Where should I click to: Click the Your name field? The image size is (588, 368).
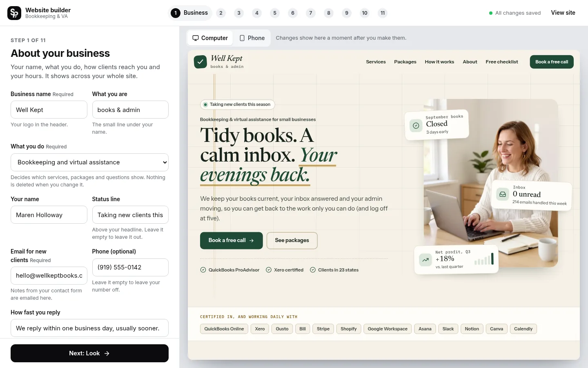point(49,215)
